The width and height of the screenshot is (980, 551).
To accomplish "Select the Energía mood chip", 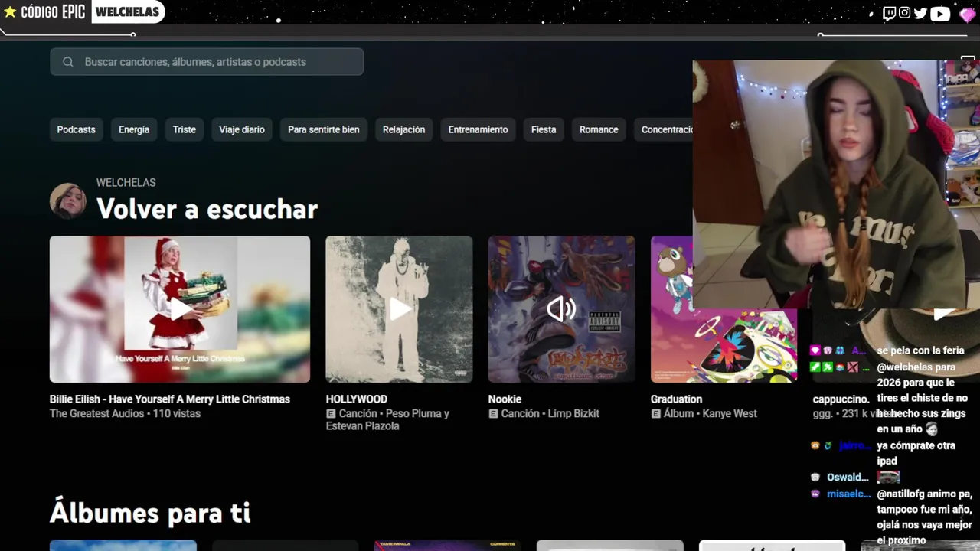I will tap(134, 129).
